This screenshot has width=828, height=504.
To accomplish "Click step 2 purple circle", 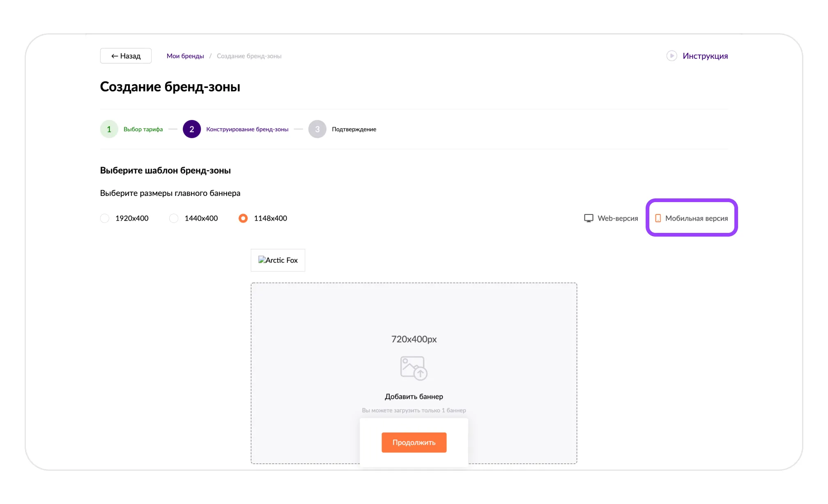I will click(x=192, y=129).
